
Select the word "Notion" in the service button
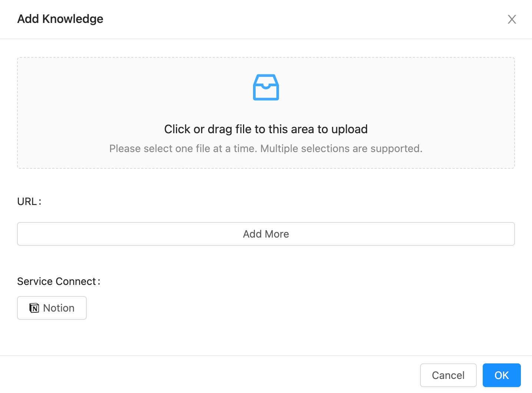(x=59, y=308)
